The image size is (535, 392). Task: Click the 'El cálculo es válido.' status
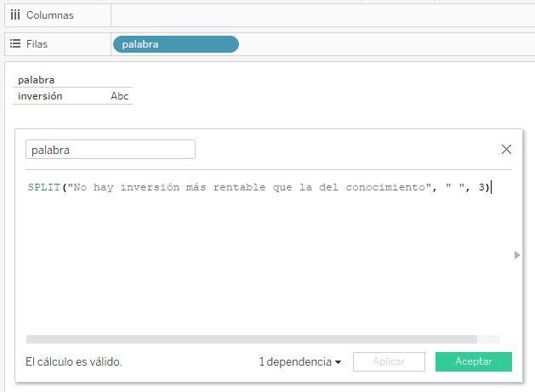point(74,361)
